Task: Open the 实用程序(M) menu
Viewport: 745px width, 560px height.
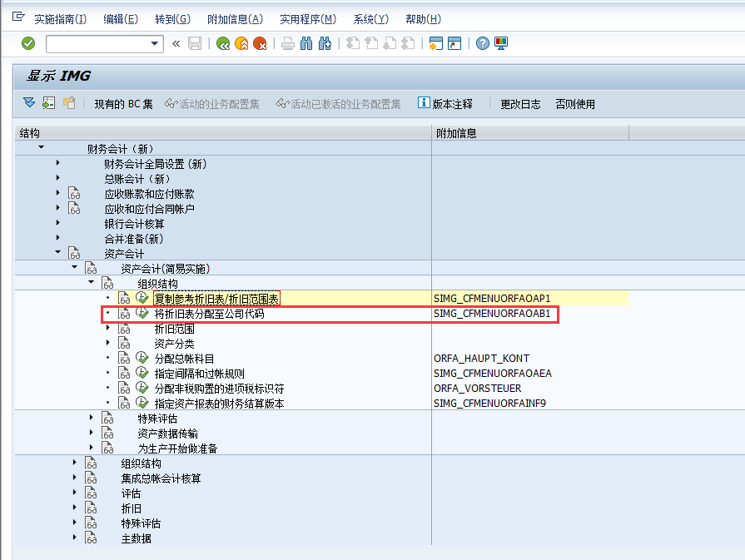Action: click(x=310, y=18)
